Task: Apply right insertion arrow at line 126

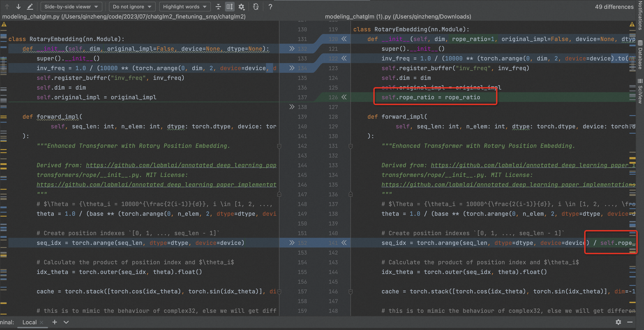Action: 344,97
